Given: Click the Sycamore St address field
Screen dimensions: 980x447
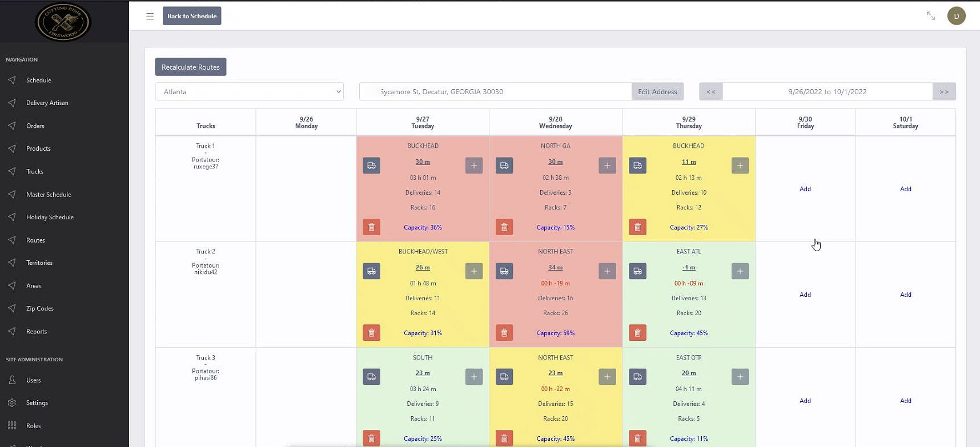Looking at the screenshot, I should pos(495,91).
